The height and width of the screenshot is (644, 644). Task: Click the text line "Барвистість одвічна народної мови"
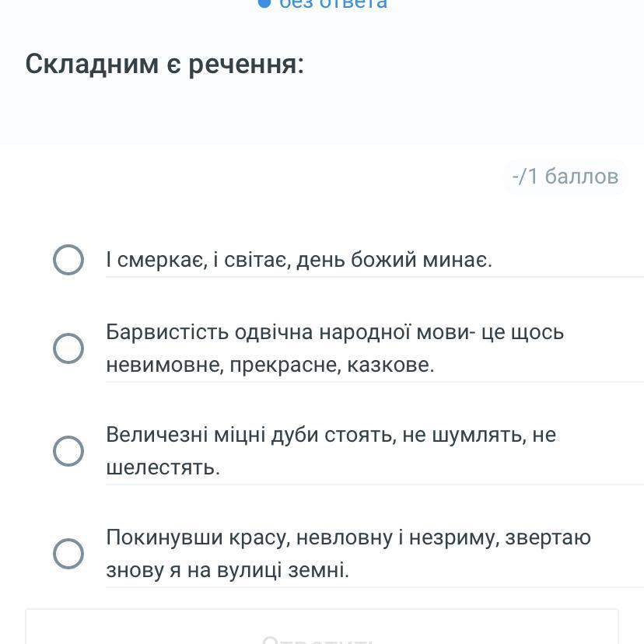coord(334,332)
